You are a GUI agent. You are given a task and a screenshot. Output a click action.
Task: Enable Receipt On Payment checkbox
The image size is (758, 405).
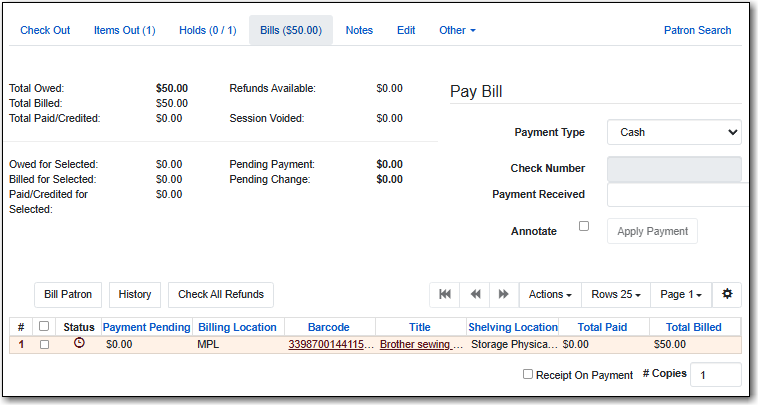[x=528, y=374]
